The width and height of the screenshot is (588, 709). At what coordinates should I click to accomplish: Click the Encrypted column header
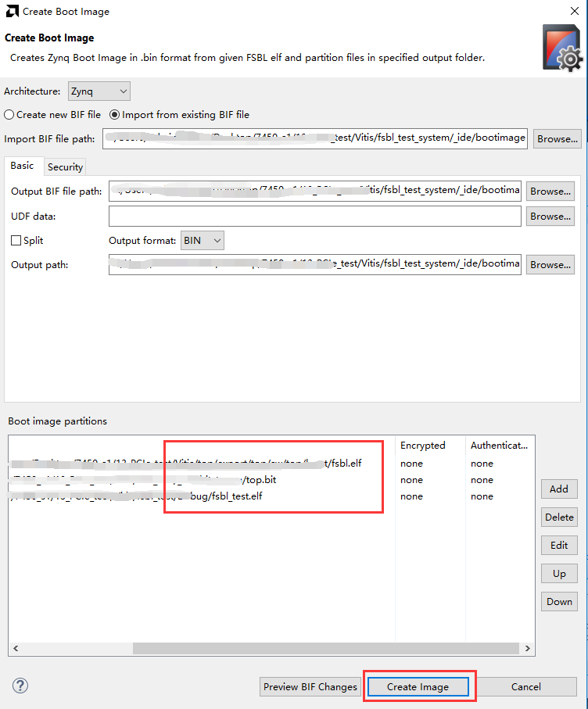(430, 446)
